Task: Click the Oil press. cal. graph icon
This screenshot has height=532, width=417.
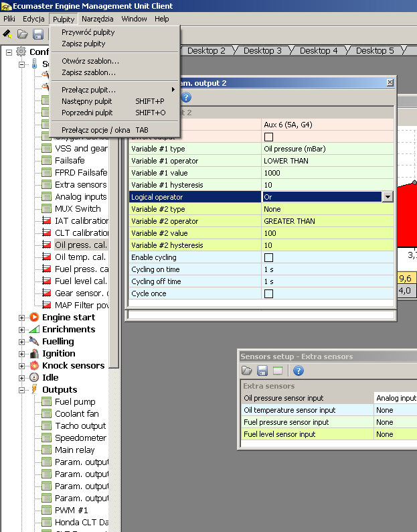Action: coord(46,245)
